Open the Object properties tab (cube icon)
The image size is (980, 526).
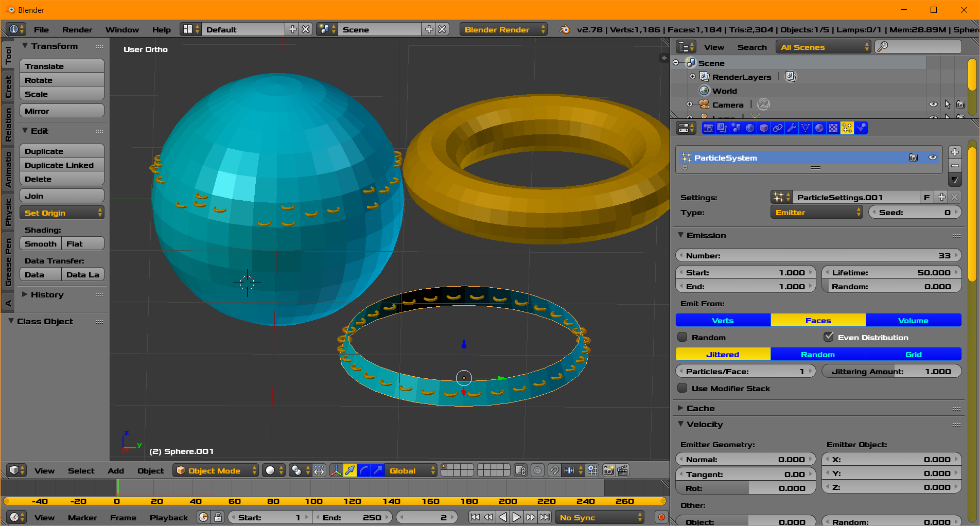(x=764, y=128)
